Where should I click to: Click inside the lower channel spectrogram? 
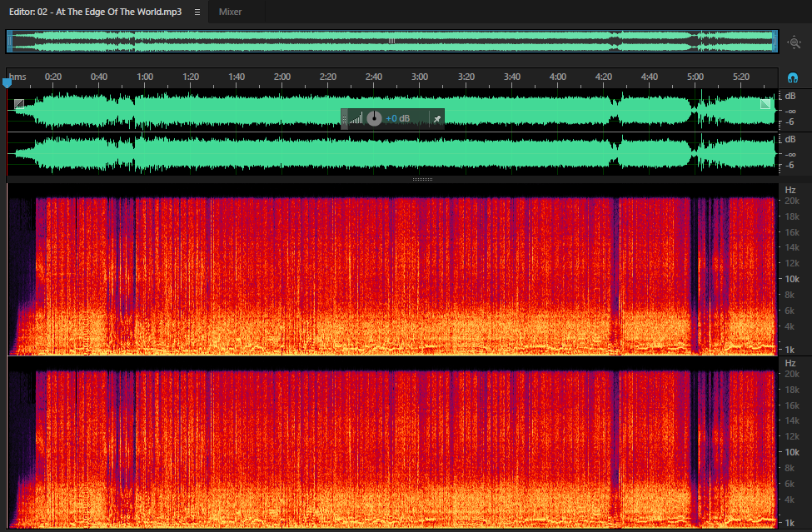click(x=392, y=442)
